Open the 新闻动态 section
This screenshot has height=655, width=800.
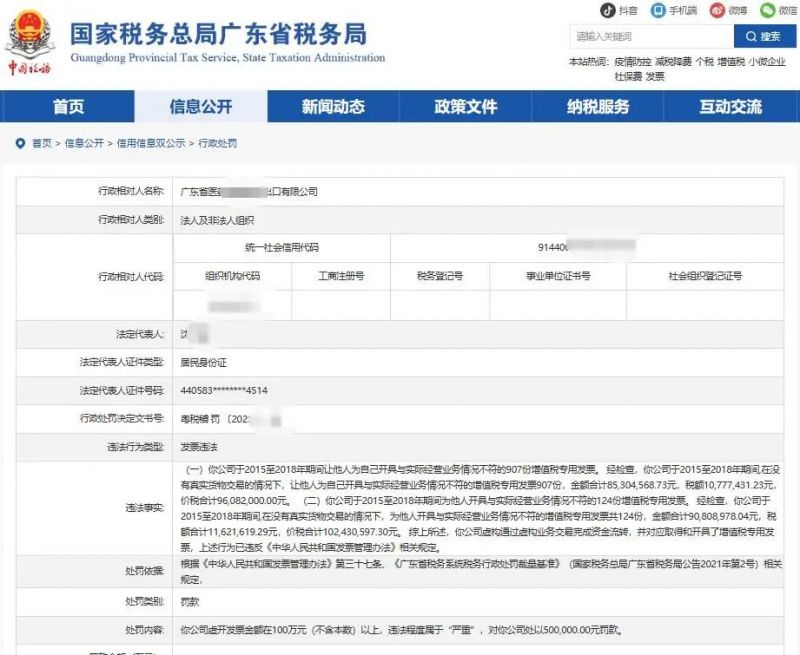click(333, 106)
